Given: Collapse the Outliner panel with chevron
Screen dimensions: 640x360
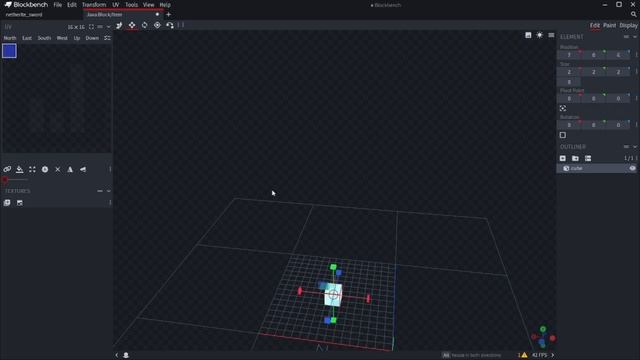Looking at the screenshot, I should click(635, 147).
